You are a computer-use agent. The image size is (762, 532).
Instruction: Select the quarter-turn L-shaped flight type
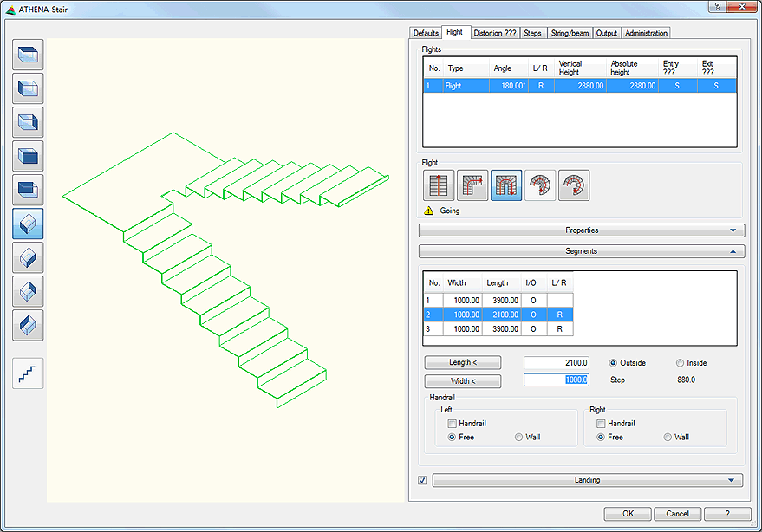471,185
